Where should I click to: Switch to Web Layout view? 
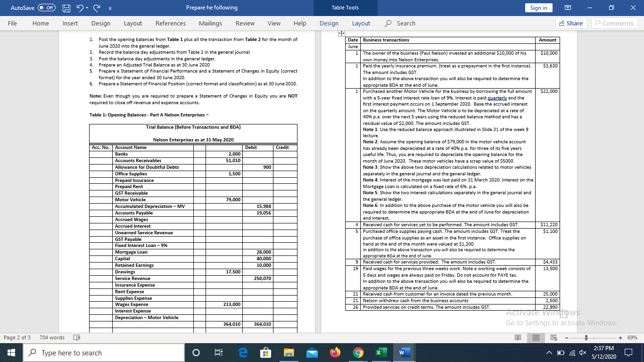pyautogui.click(x=554, y=337)
